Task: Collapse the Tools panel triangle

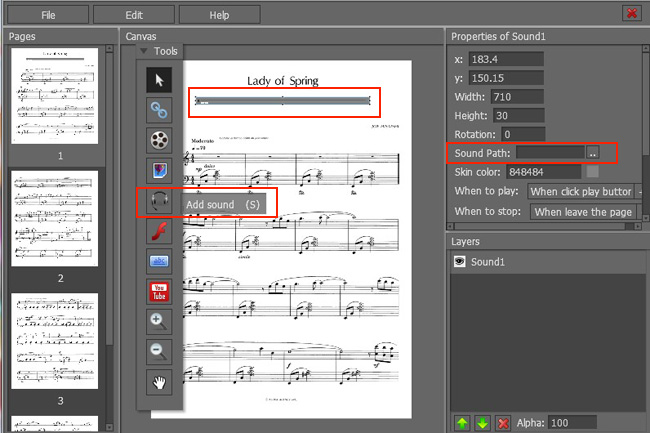Action: tap(143, 51)
